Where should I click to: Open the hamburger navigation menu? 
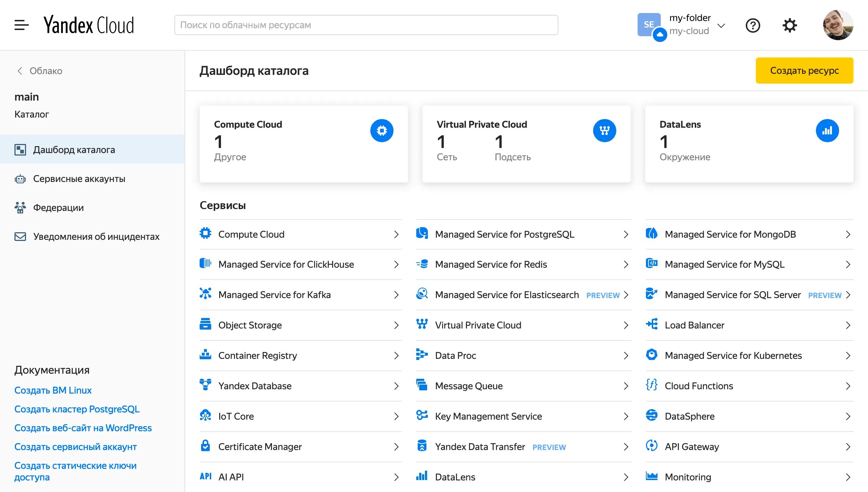tap(21, 25)
